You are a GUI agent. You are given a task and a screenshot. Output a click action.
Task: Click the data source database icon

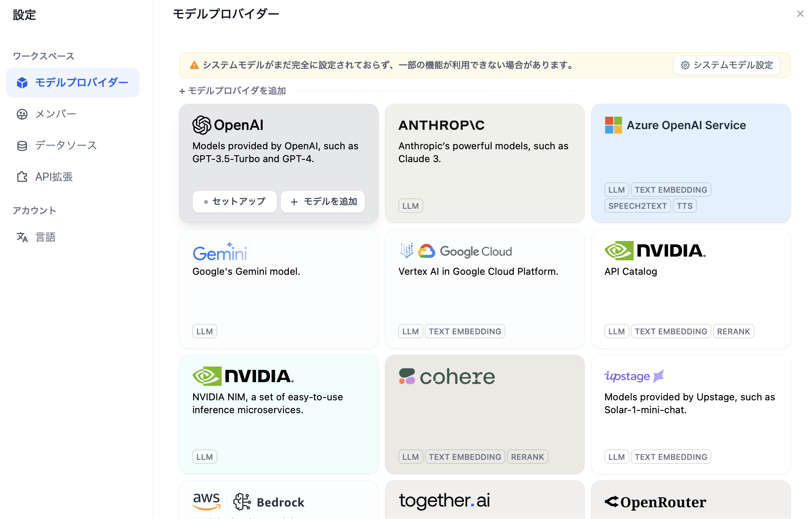point(22,146)
